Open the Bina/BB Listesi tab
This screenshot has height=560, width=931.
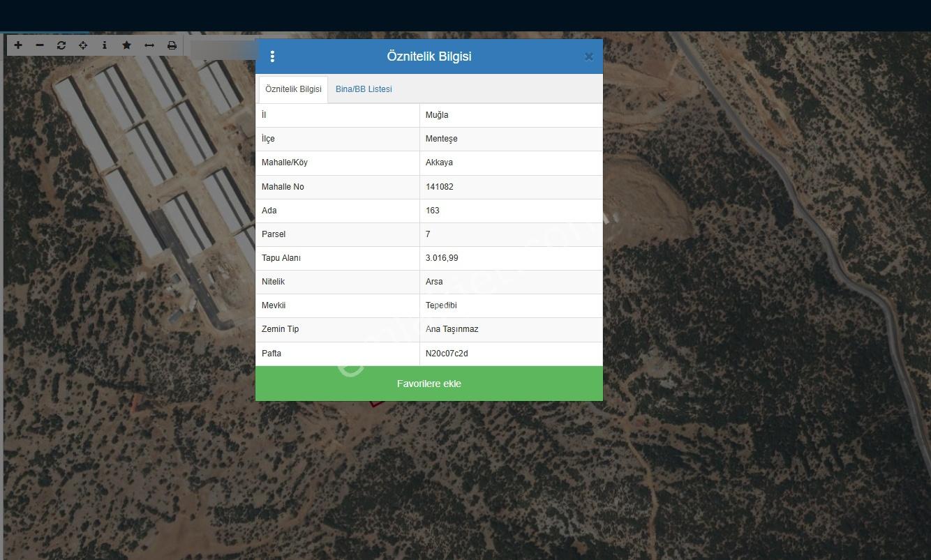coord(364,89)
